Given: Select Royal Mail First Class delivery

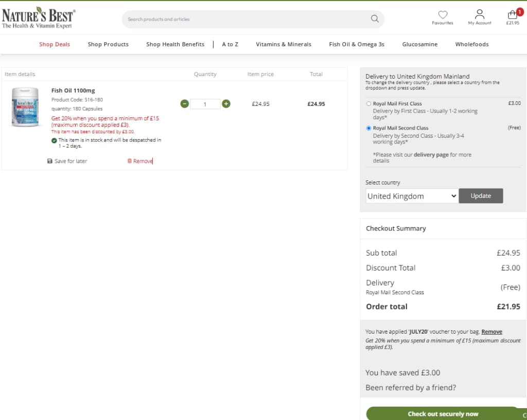Looking at the screenshot, I should [x=368, y=104].
